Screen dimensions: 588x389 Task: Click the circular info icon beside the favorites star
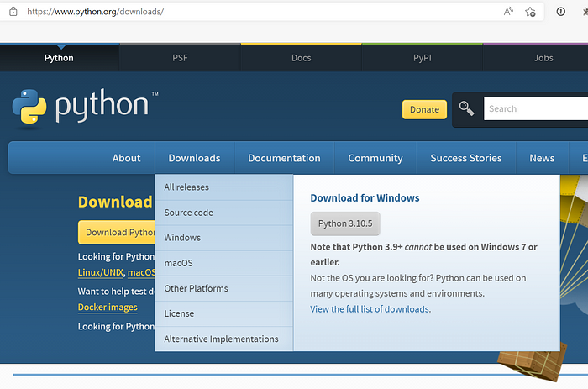tap(560, 12)
